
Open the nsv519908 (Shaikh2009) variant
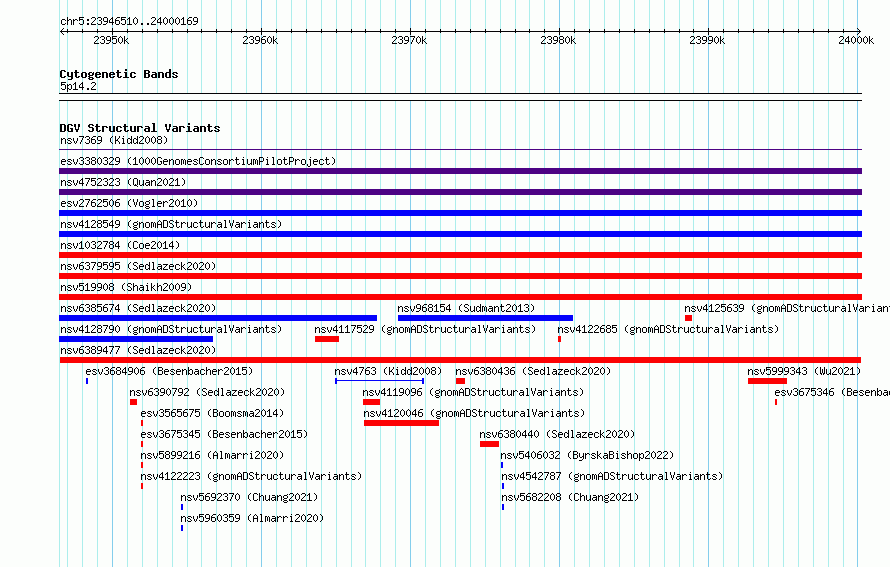click(126, 287)
